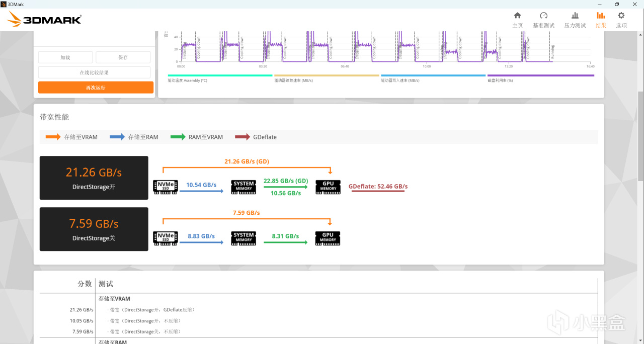This screenshot has height=344, width=644.
Task: Click the blue 10.54 GB/s value
Action: pos(201,185)
